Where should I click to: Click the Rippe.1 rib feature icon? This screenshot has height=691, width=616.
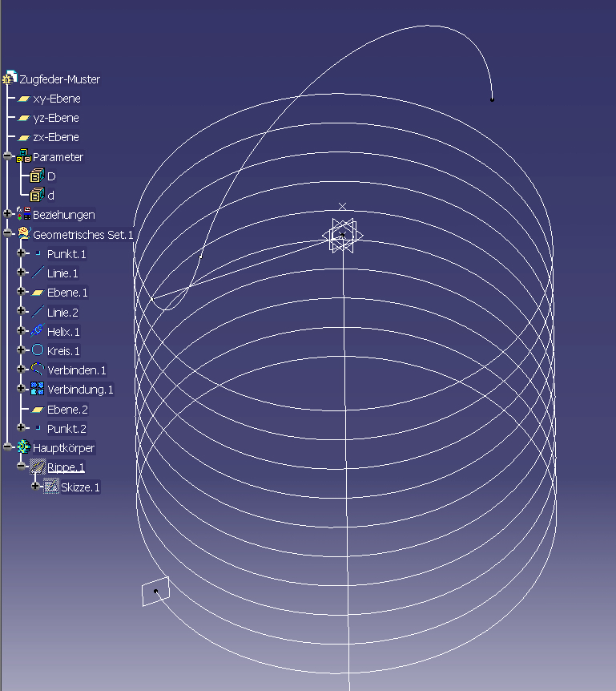(38, 467)
